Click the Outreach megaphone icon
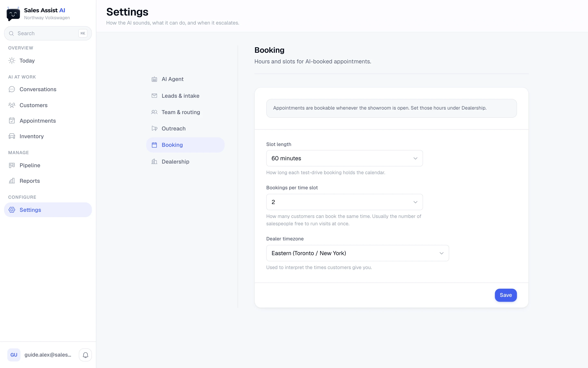The height and width of the screenshot is (368, 588). [154, 129]
